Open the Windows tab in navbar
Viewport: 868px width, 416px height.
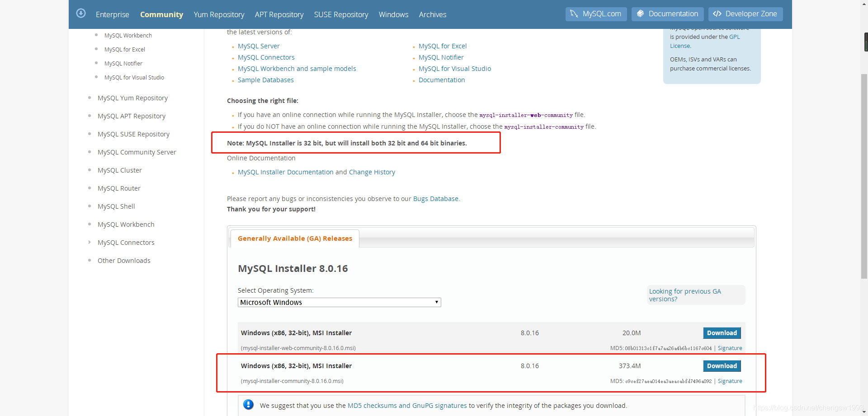click(x=393, y=14)
